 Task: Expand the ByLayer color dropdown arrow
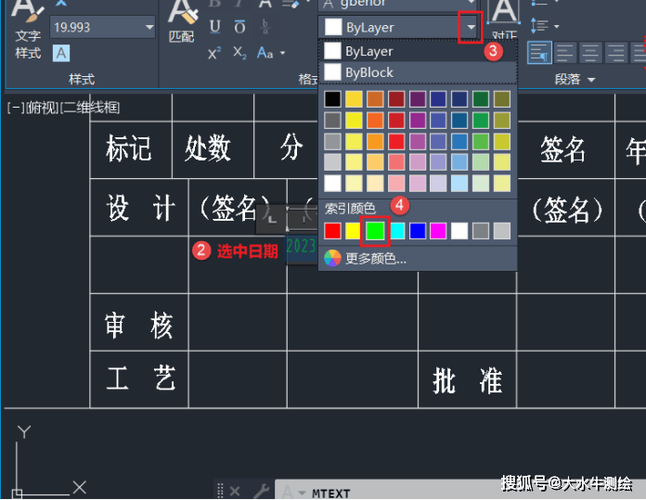tap(470, 26)
